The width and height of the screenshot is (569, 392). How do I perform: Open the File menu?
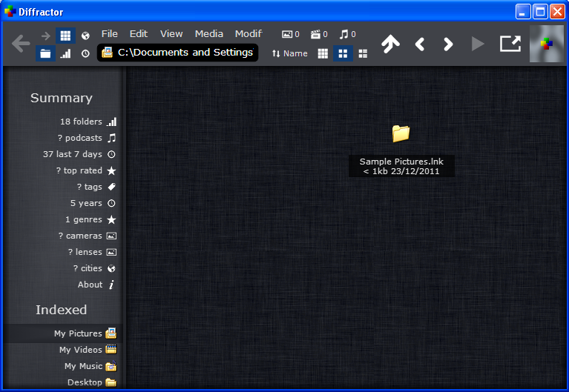pyautogui.click(x=110, y=34)
